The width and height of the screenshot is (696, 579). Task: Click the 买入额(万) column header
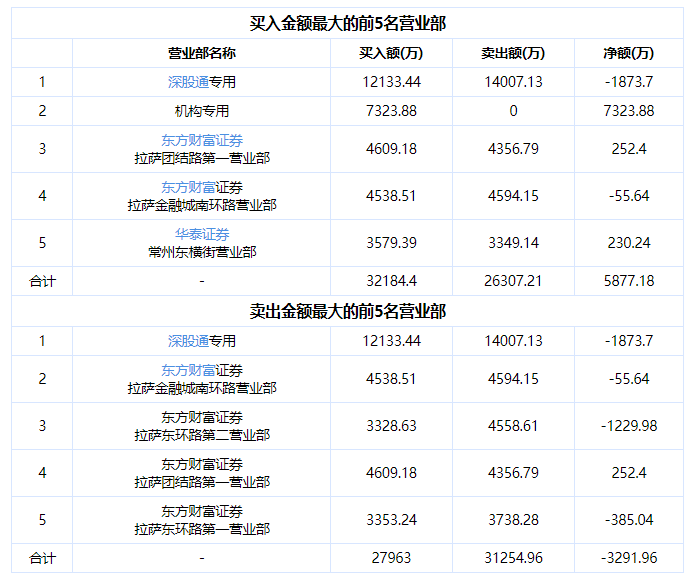point(391,53)
